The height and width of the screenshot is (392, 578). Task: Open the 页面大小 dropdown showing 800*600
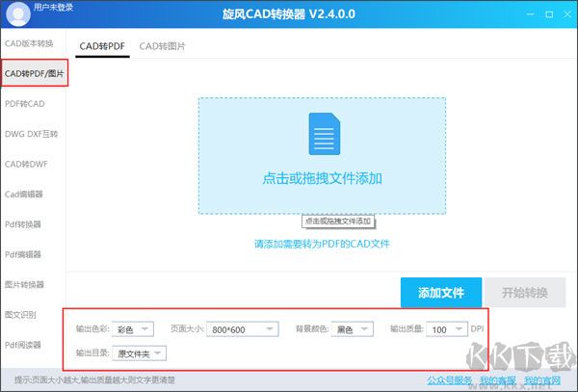(243, 329)
